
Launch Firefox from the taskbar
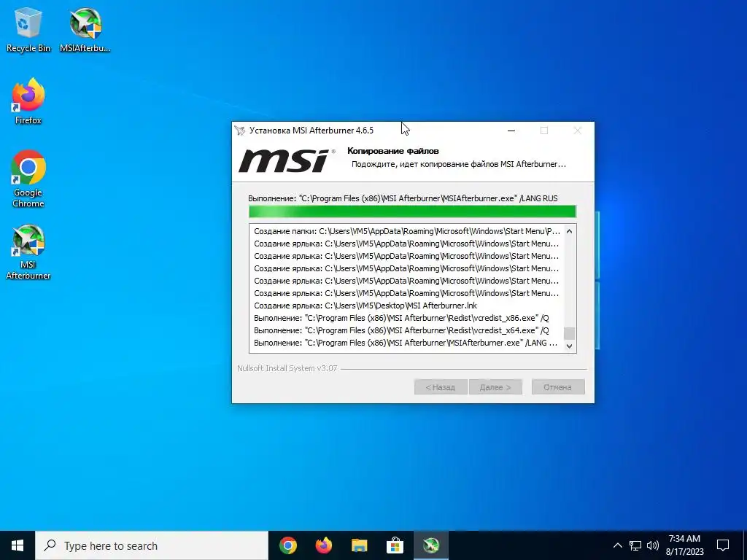pos(324,545)
